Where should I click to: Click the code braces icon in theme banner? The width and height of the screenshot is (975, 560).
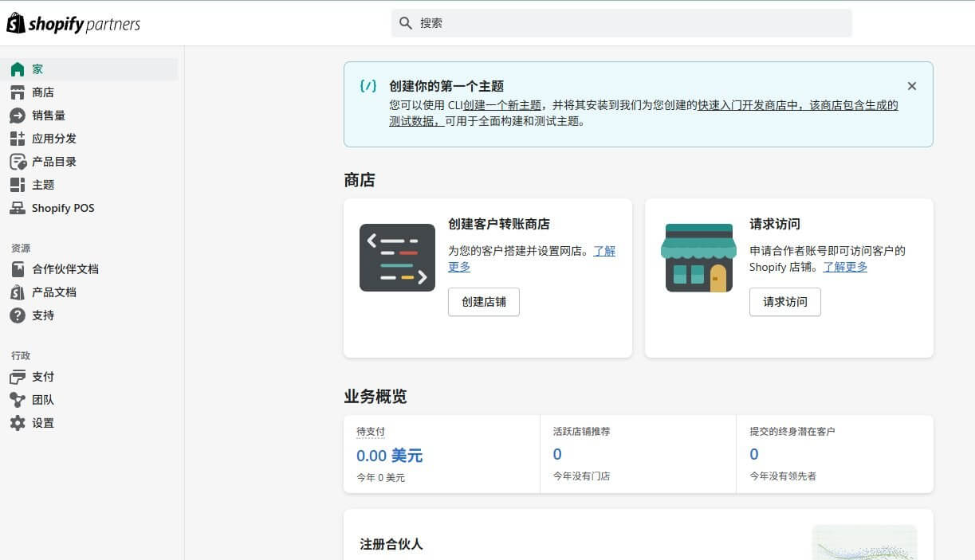coord(368,86)
